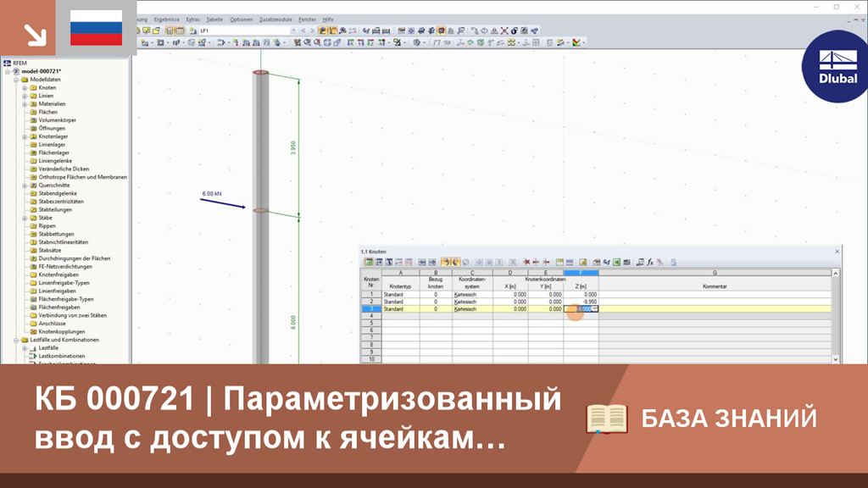Viewport: 868px width, 488px height.
Task: Click the next load case arrow icon
Action: [x=312, y=31]
